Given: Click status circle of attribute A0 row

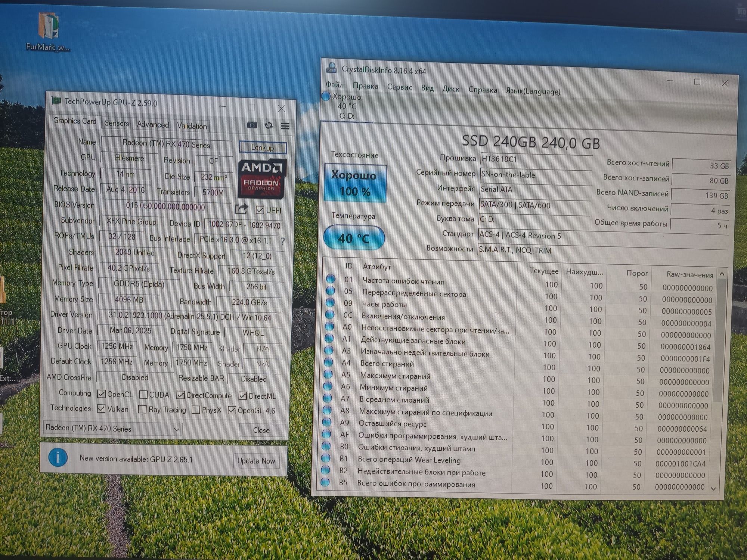Looking at the screenshot, I should 329,326.
